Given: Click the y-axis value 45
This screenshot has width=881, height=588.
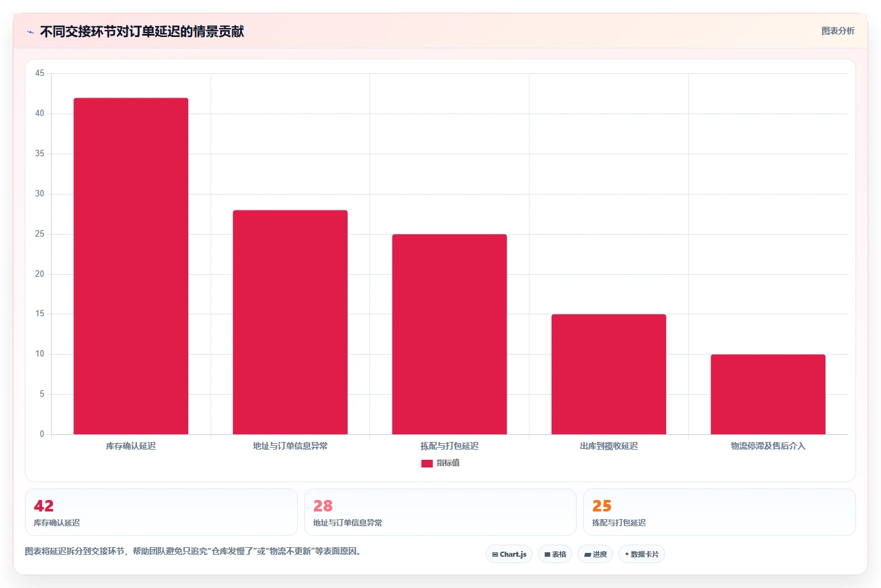Looking at the screenshot, I should click(40, 73).
